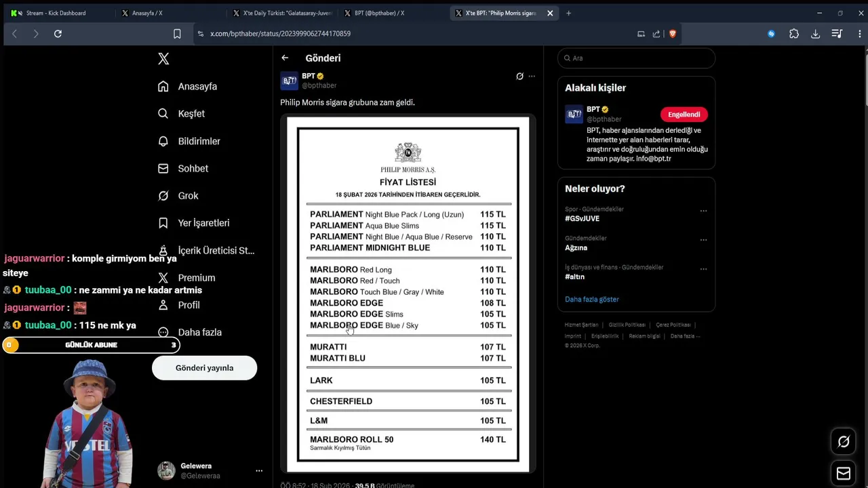Open Hizmet Şartları footer link
Viewport: 868px width, 488px height.
tap(581, 325)
